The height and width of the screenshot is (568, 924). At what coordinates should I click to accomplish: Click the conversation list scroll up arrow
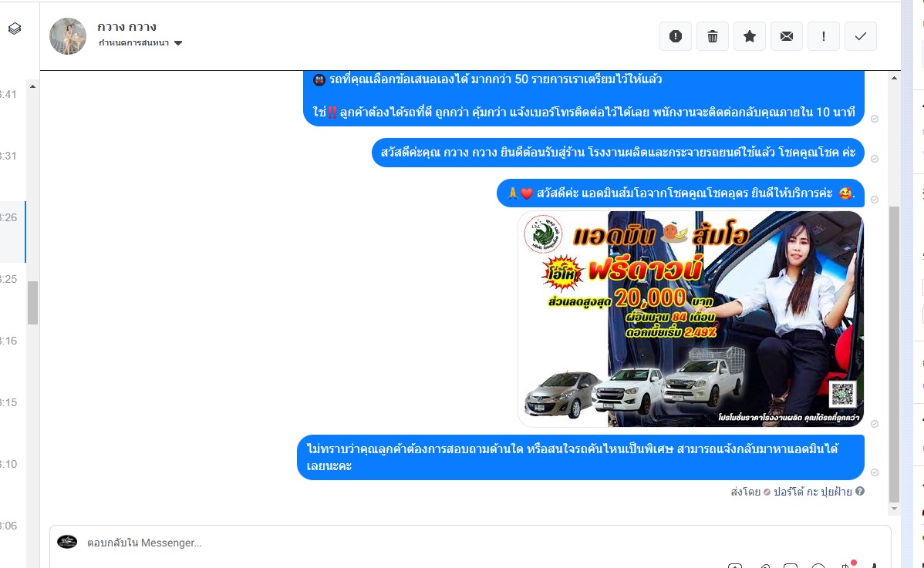point(33,86)
